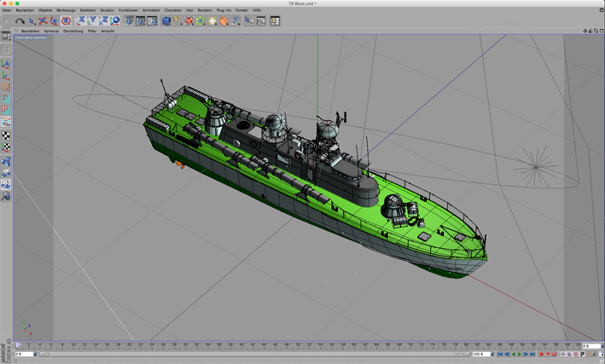The image size is (605, 364).
Task: Open the array modeling objects icon
Action: (x=201, y=21)
